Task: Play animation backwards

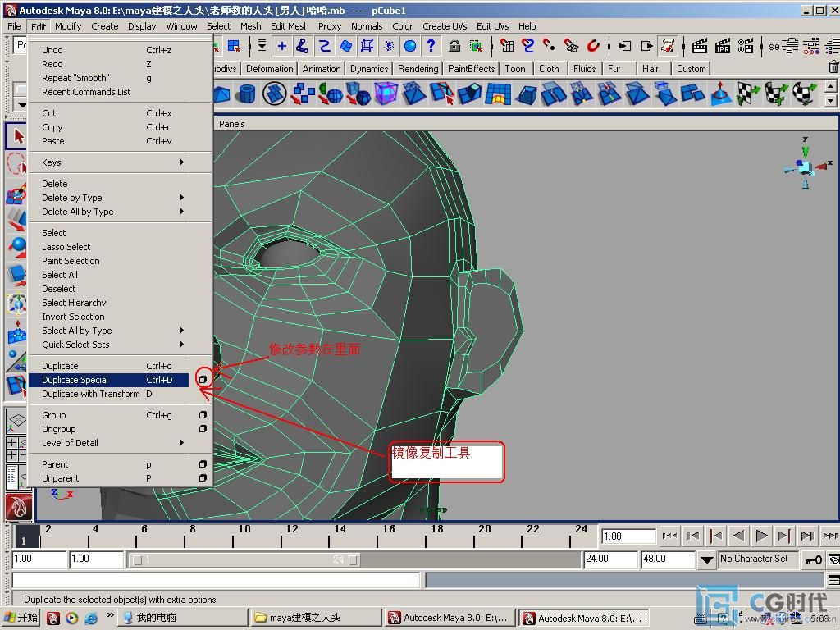Action: (739, 535)
